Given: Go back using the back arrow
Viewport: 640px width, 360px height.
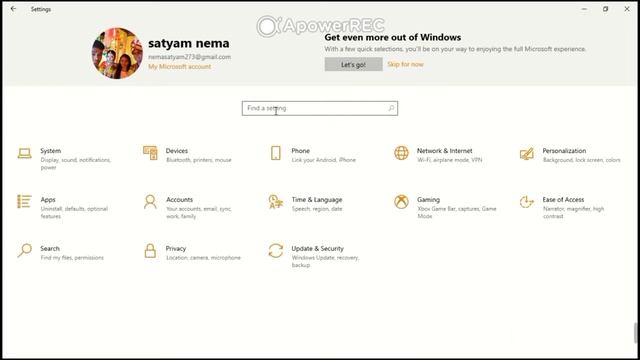Looking at the screenshot, I should [x=13, y=9].
